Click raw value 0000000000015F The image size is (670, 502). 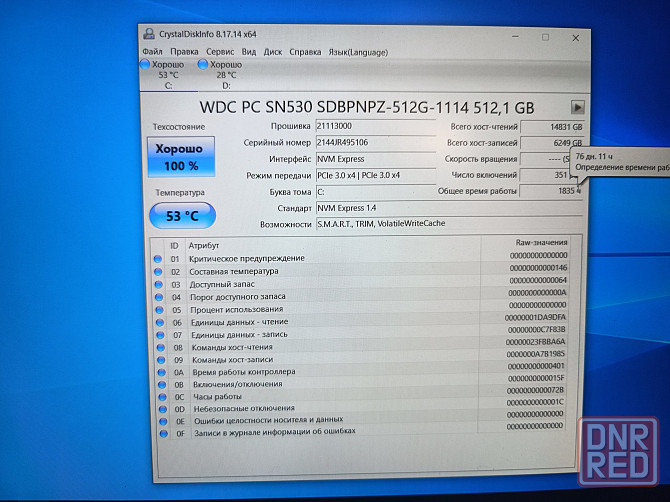536,378
